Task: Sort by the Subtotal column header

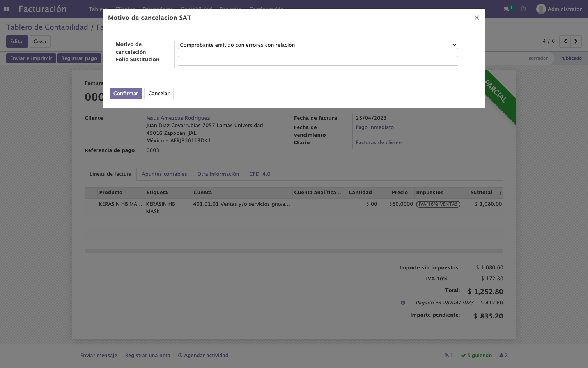Action: 481,193
